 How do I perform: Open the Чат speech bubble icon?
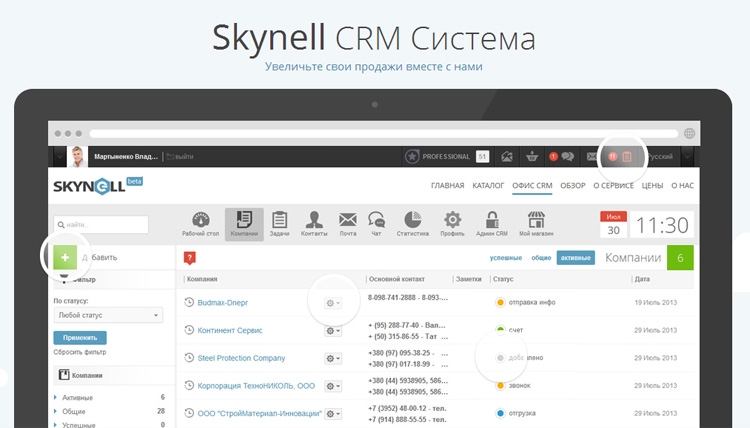coord(376,224)
